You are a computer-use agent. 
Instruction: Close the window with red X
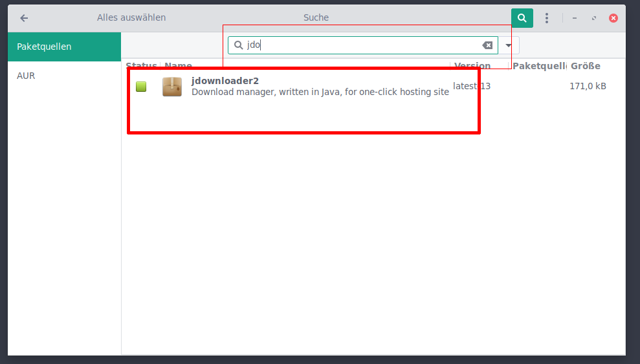613,18
